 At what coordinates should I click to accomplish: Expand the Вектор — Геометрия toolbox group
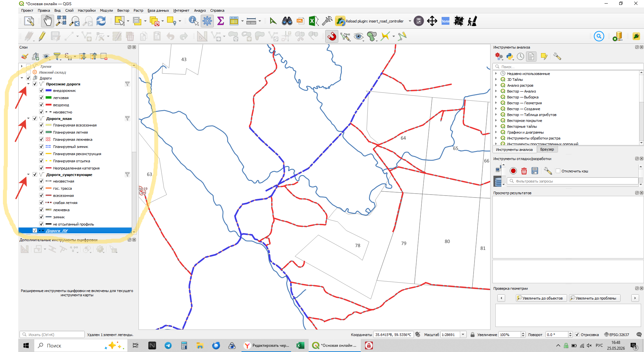coord(496,103)
